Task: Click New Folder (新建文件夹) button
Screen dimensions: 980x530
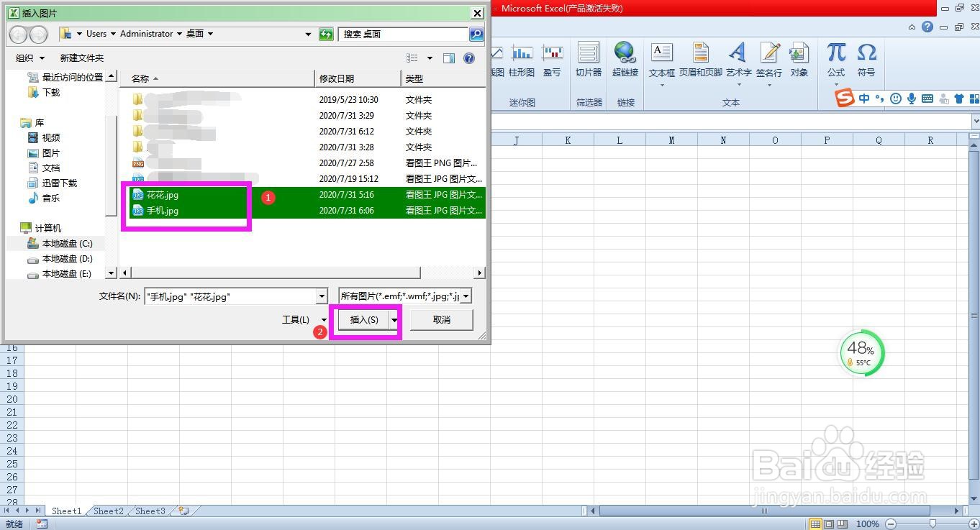Action: pyautogui.click(x=82, y=58)
